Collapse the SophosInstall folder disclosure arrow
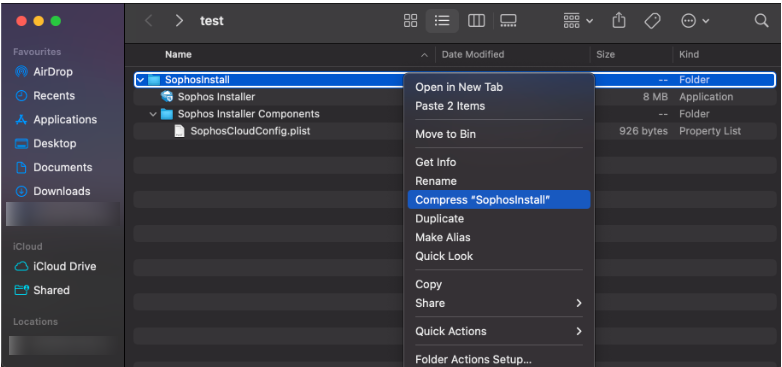This screenshot has height=367, width=782. click(x=140, y=80)
